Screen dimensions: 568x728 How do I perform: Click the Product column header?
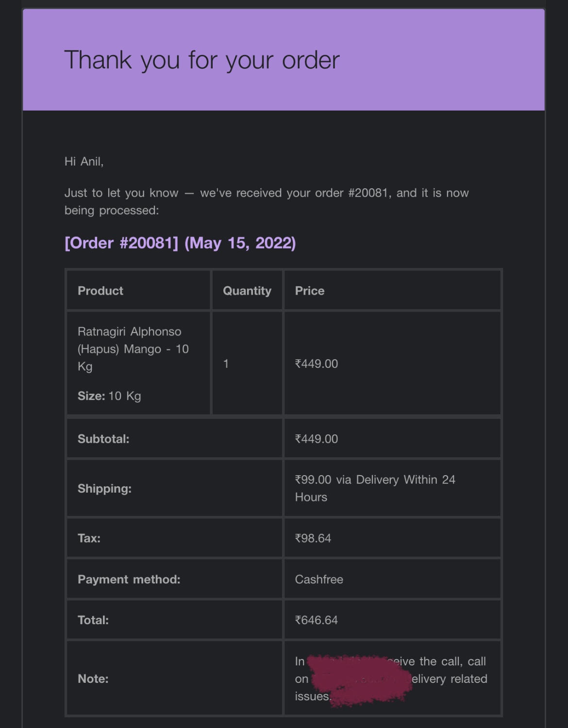pos(100,291)
